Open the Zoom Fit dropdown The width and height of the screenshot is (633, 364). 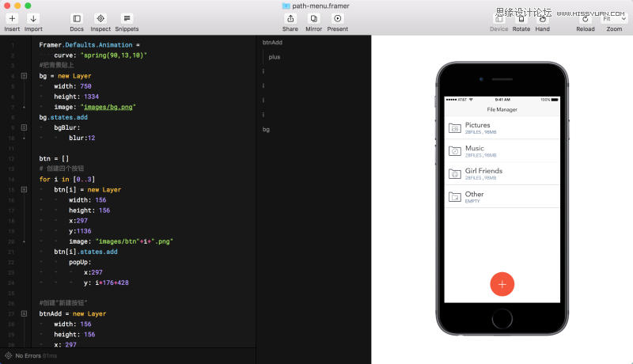pos(614,18)
